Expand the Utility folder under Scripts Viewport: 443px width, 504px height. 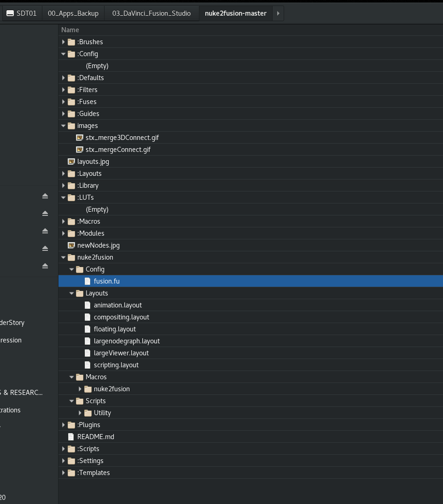pyautogui.click(x=80, y=413)
